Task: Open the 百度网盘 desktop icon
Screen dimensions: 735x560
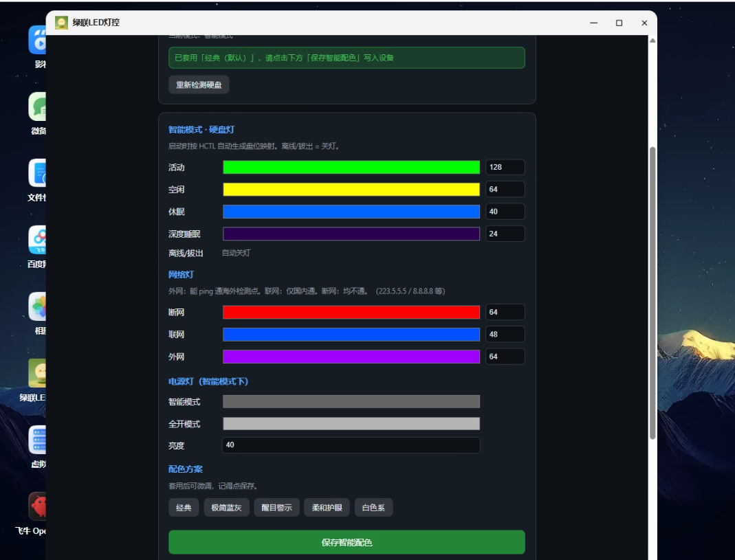Action: [x=38, y=240]
